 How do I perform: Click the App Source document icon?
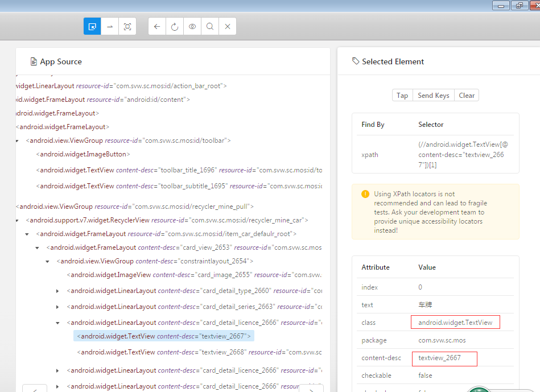[34, 61]
